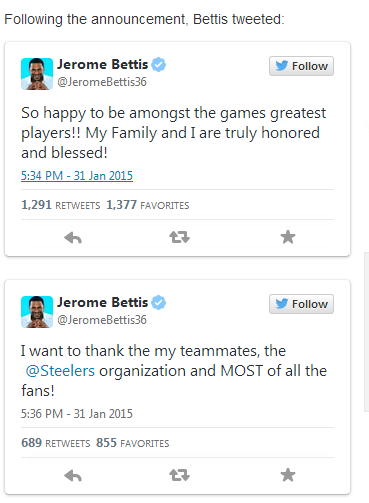
Task: Click verified badge on second tweet
Action: 159,303
